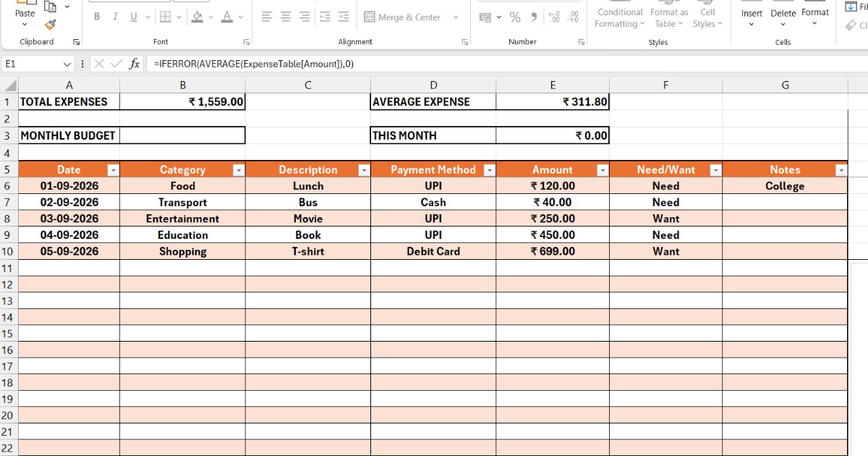Click inside the formula bar
Screen dimensions: 868x456
click(x=506, y=64)
